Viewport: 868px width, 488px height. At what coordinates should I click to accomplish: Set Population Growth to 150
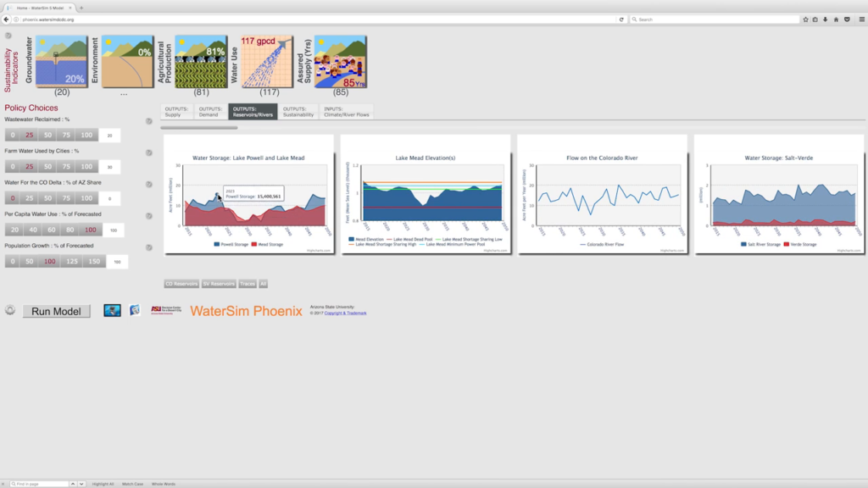(x=94, y=261)
